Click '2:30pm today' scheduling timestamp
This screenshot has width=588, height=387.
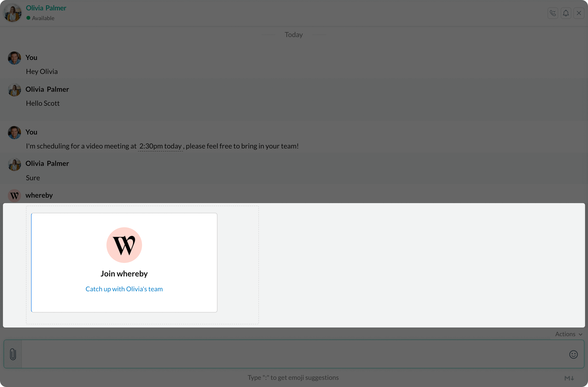[160, 146]
